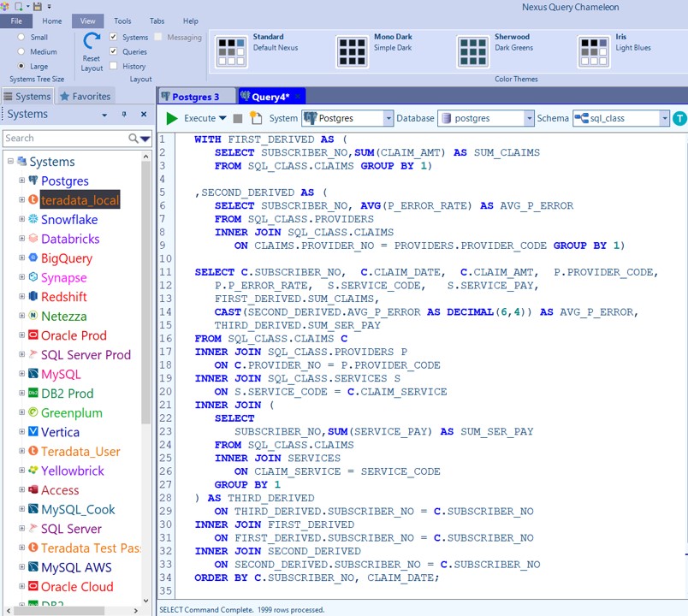Click the Reset Layout arrow icon
688x616 pixels.
click(92, 41)
